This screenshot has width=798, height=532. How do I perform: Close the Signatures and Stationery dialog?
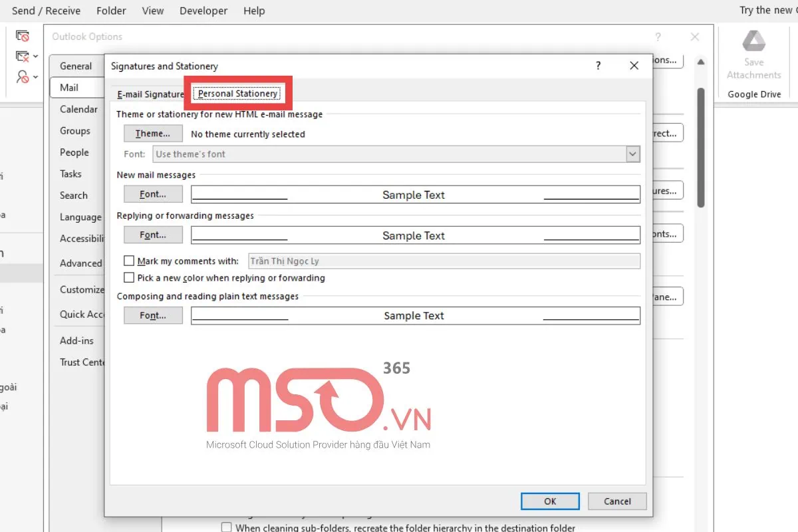634,66
